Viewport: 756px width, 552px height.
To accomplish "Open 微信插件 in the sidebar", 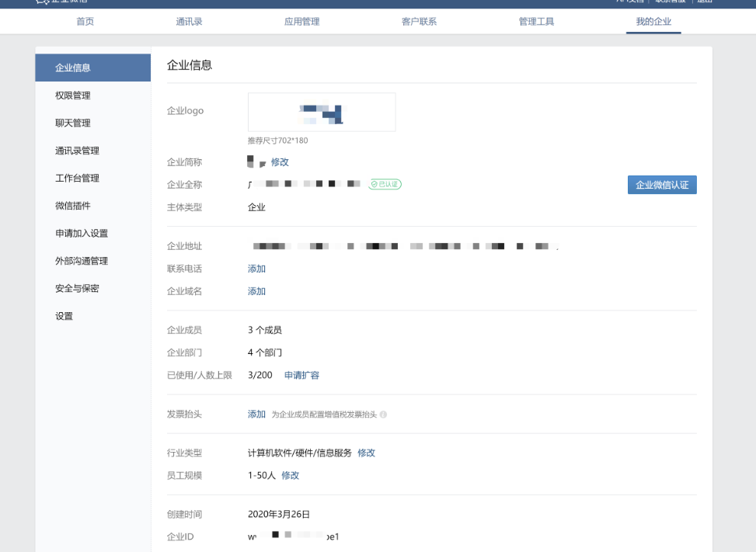I will click(73, 206).
